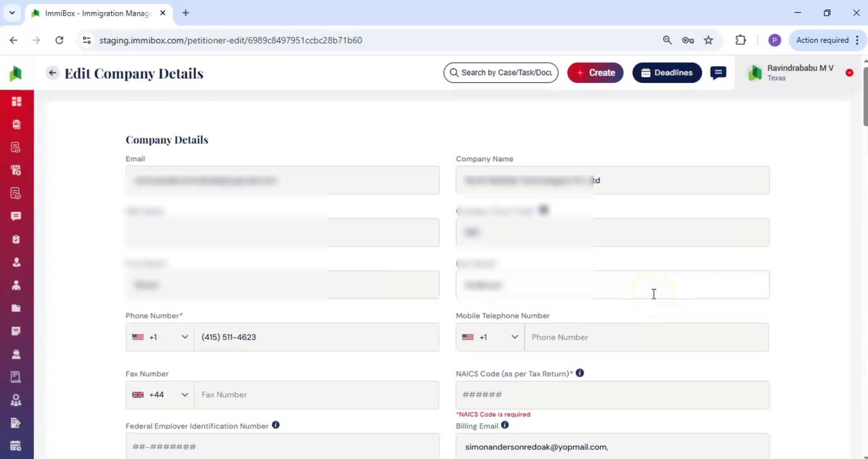Open the Deadlines button

point(667,73)
